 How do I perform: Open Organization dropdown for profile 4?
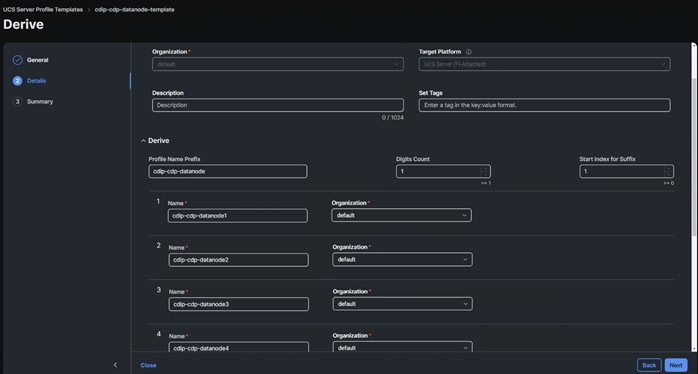click(x=402, y=347)
